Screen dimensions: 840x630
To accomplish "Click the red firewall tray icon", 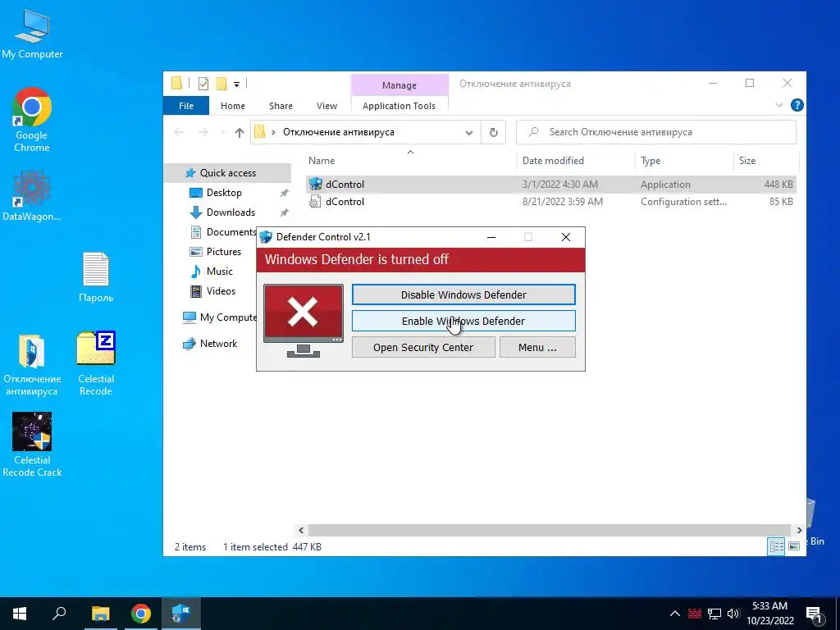I will [694, 614].
